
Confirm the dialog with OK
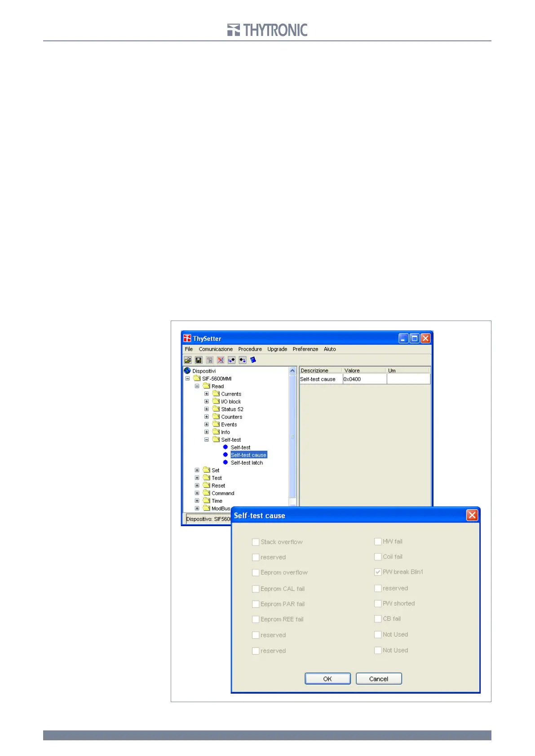tap(327, 679)
